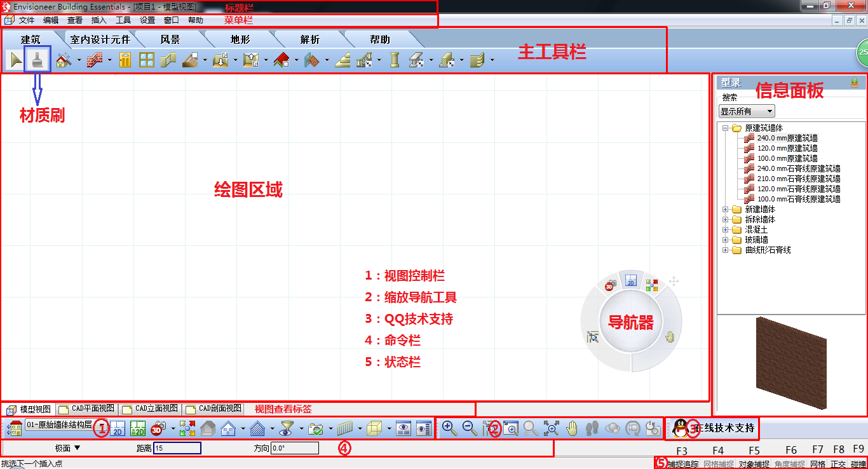
Task: Open the CAD平面视图 view tab
Action: click(86, 409)
